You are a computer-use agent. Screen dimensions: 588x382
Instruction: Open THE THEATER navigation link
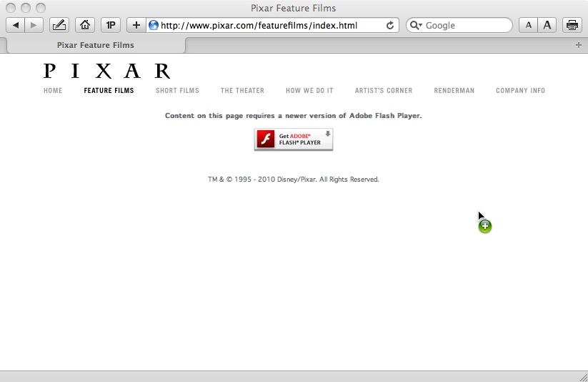[242, 91]
